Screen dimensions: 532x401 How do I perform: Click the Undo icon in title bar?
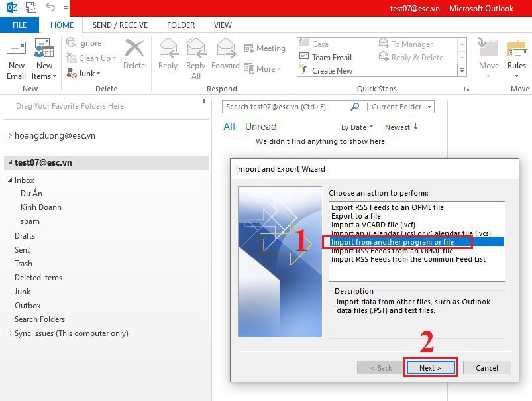pyautogui.click(x=51, y=8)
